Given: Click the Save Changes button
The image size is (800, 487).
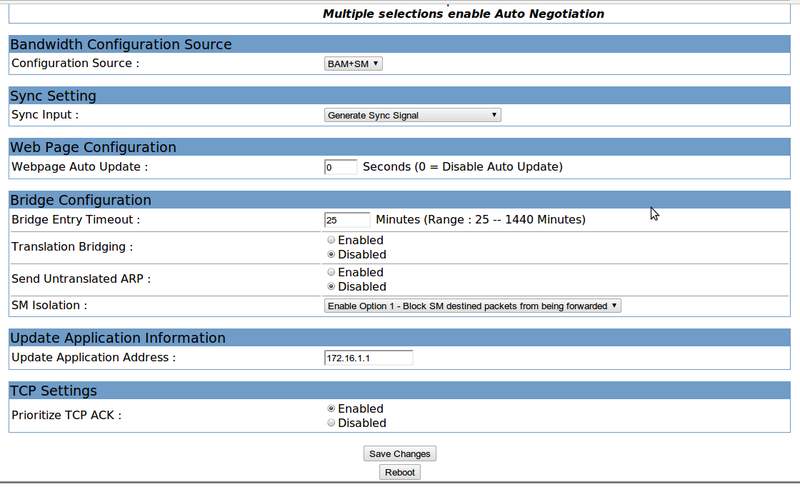Looking at the screenshot, I should [399, 454].
